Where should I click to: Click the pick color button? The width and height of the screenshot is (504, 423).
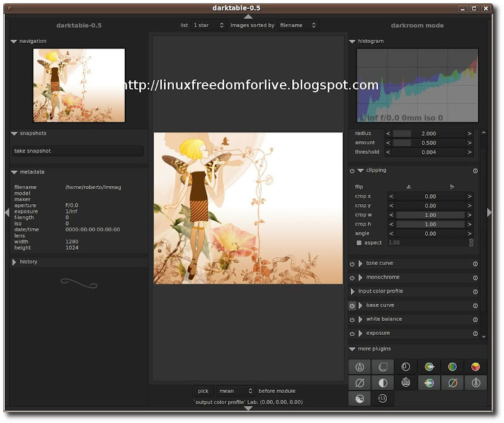tap(203, 391)
